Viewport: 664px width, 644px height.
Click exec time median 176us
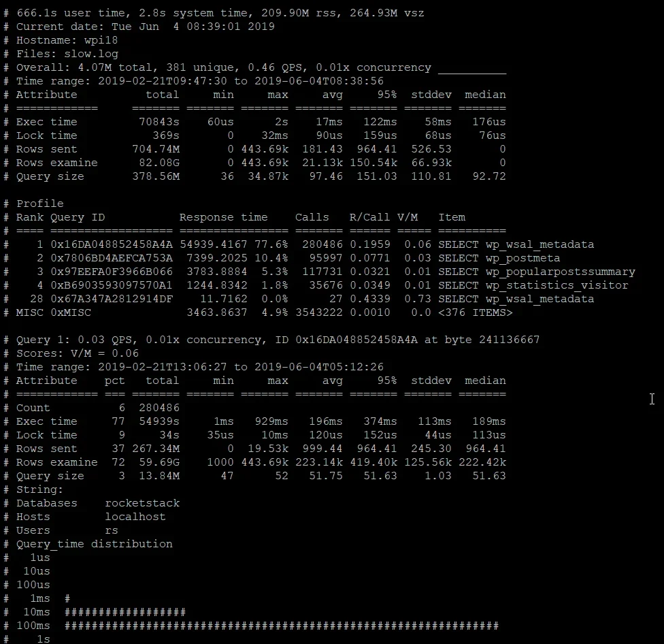489,122
